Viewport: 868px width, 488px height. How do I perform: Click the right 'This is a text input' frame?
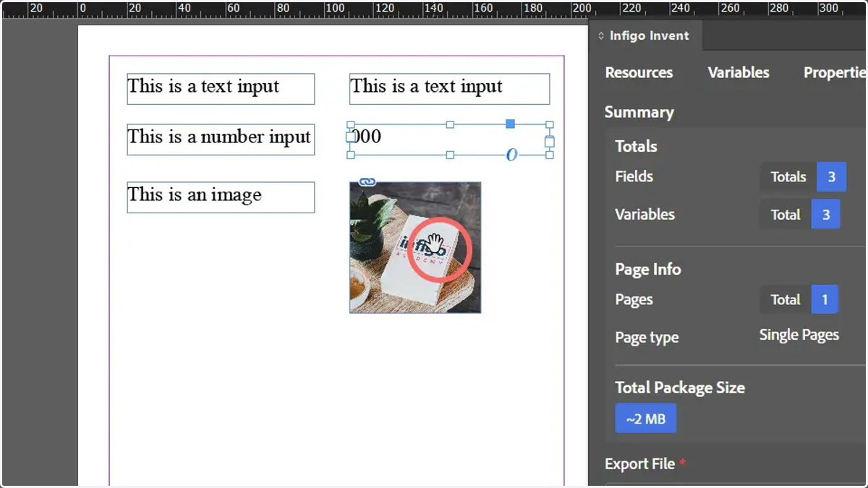pyautogui.click(x=449, y=89)
